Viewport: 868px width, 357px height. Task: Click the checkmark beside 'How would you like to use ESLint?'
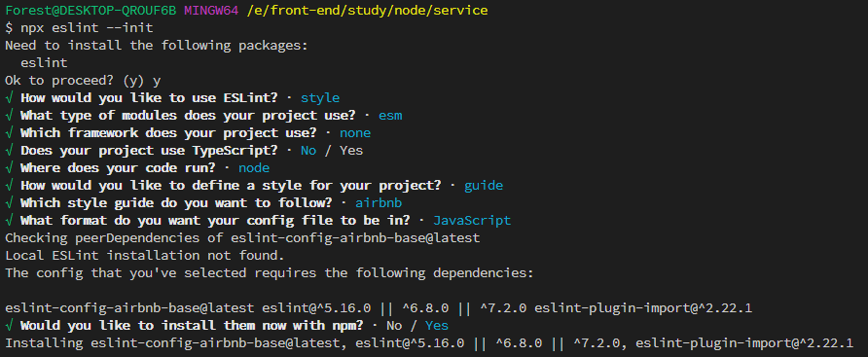coord(9,98)
